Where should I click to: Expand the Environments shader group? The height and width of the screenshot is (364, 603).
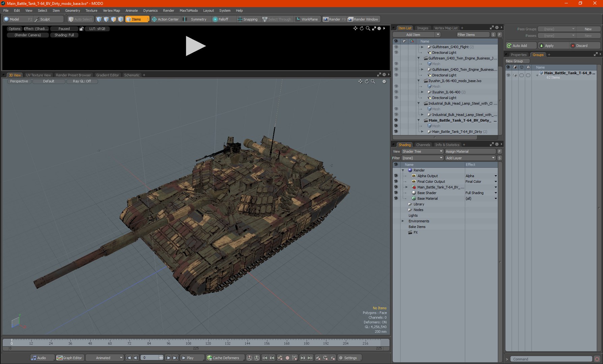403,221
